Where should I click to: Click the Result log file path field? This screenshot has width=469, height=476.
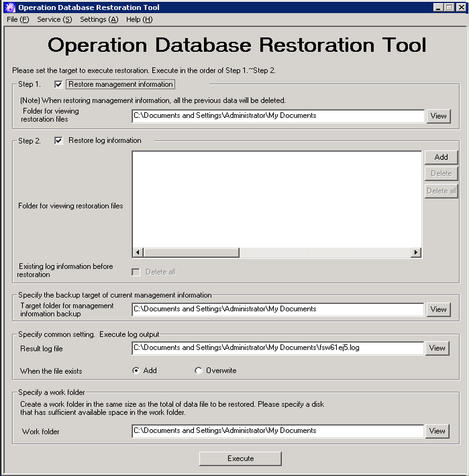pos(278,348)
